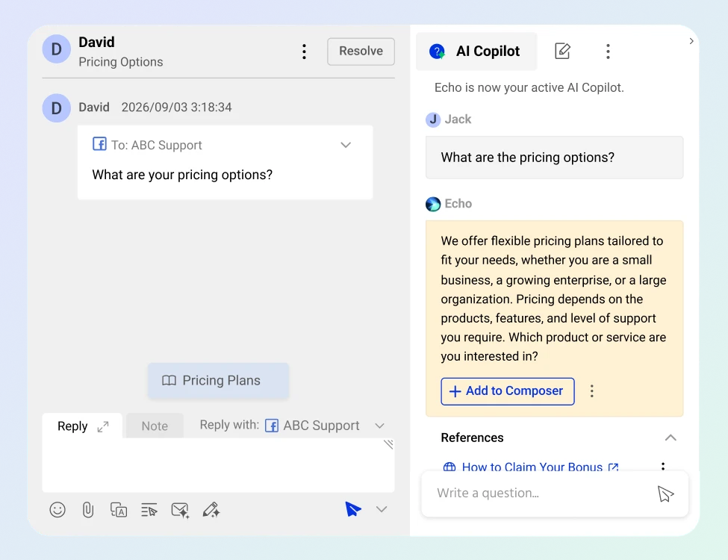
Task: Switch to the Note tab
Action: tap(155, 426)
